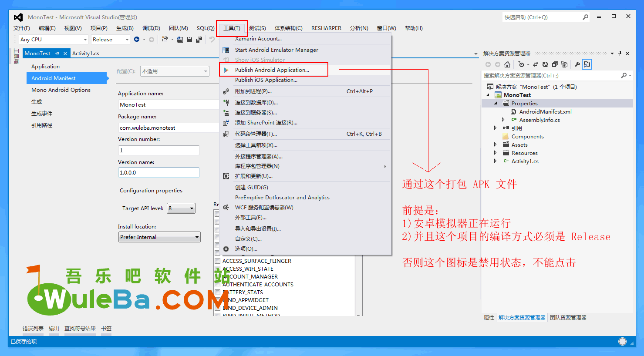Check ACCESS_SURFACE_FLINGER permission
This screenshot has height=356, width=644.
[x=217, y=261]
